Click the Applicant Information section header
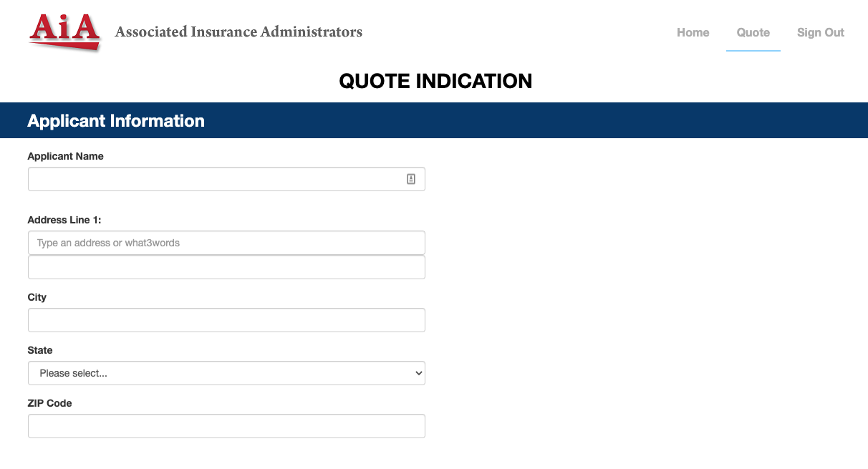 [x=116, y=120]
